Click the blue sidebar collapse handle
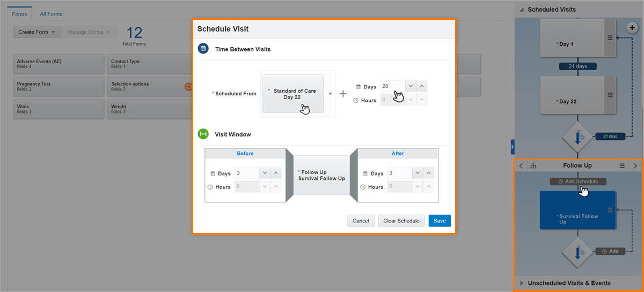 point(513,147)
